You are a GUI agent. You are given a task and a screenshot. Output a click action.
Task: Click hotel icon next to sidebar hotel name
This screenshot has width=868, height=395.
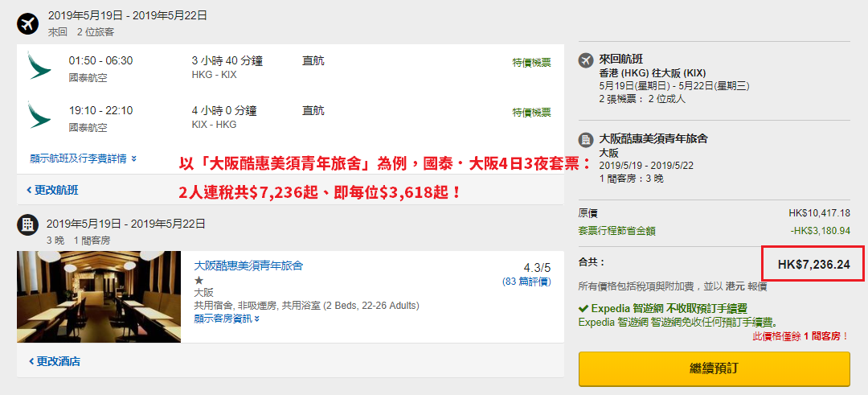tap(586, 140)
